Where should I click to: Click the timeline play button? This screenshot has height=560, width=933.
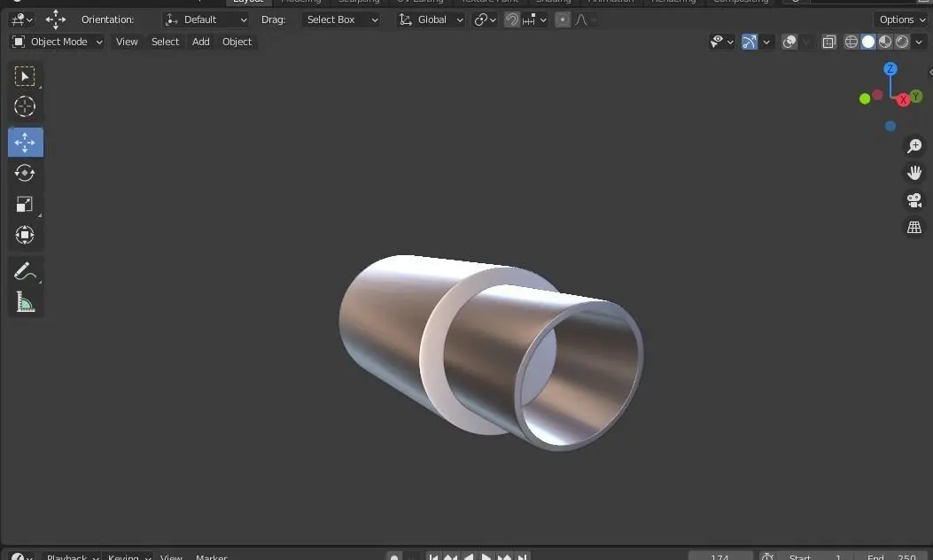(486, 557)
